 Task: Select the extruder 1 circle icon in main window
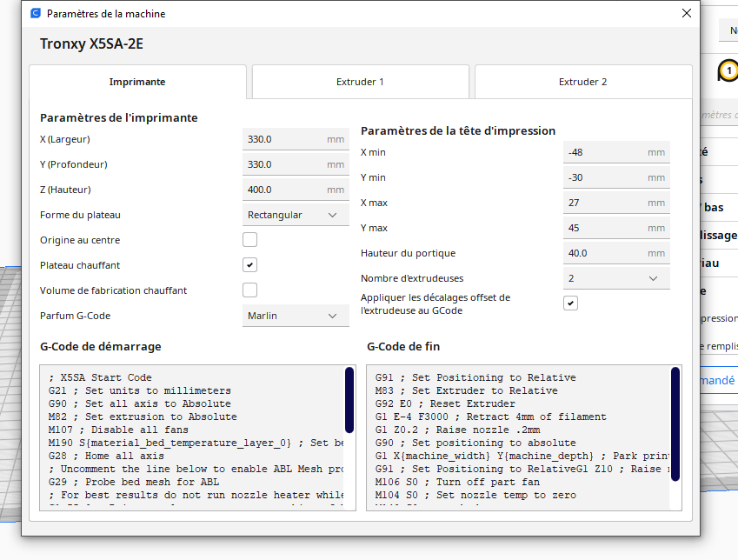coord(728,70)
